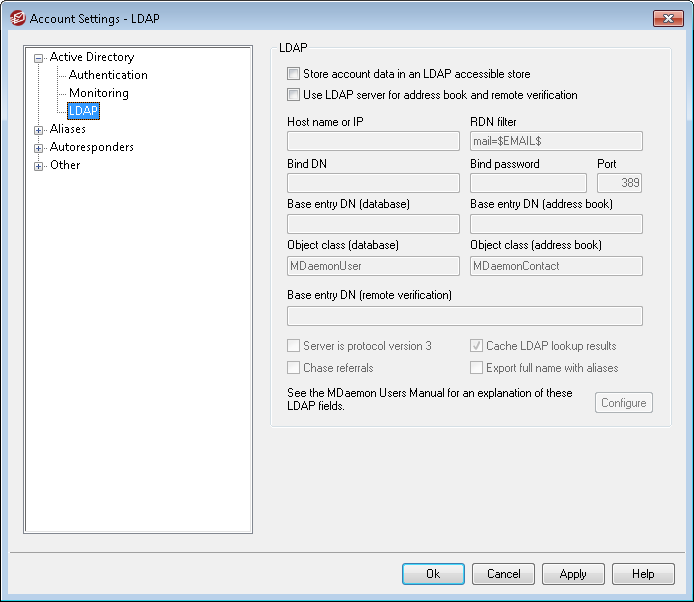Select the LDAP tree item

(83, 111)
